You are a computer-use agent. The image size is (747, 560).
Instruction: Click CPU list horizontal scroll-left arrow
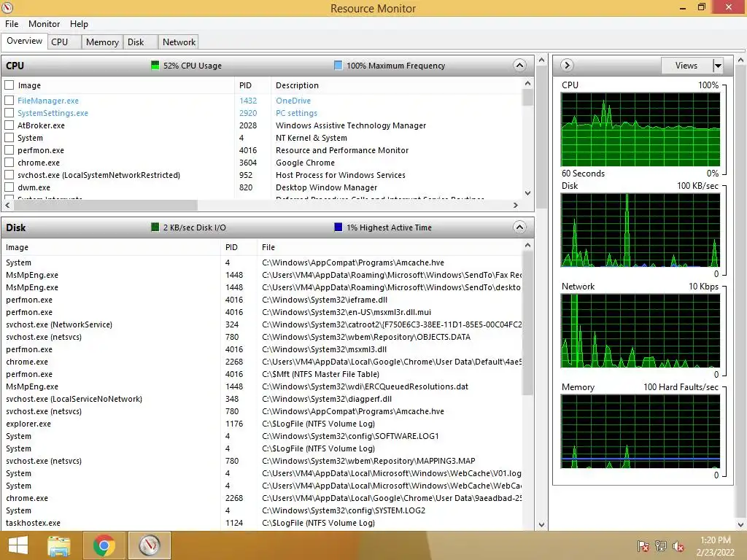(x=7, y=205)
